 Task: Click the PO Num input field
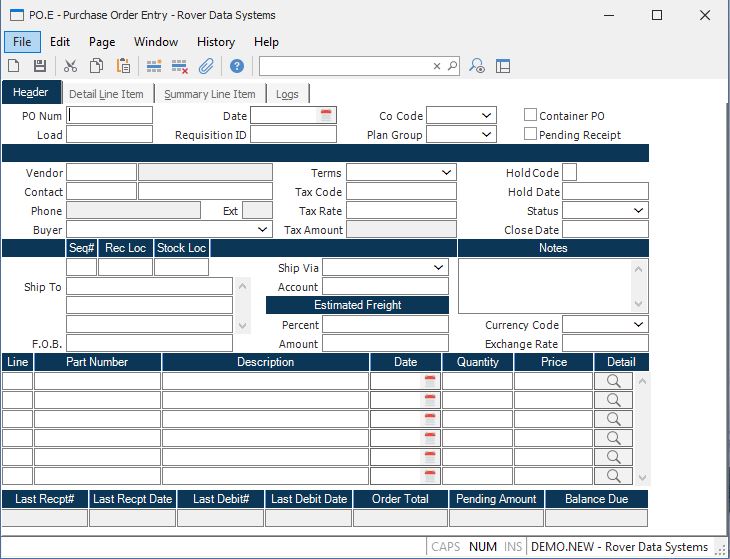click(x=110, y=116)
